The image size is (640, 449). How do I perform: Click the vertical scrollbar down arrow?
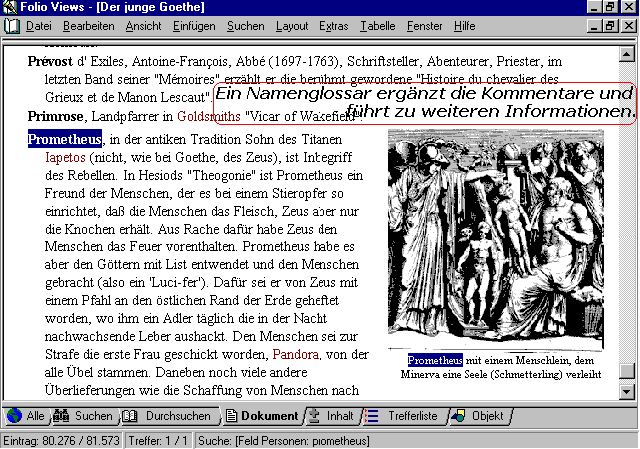(x=627, y=392)
